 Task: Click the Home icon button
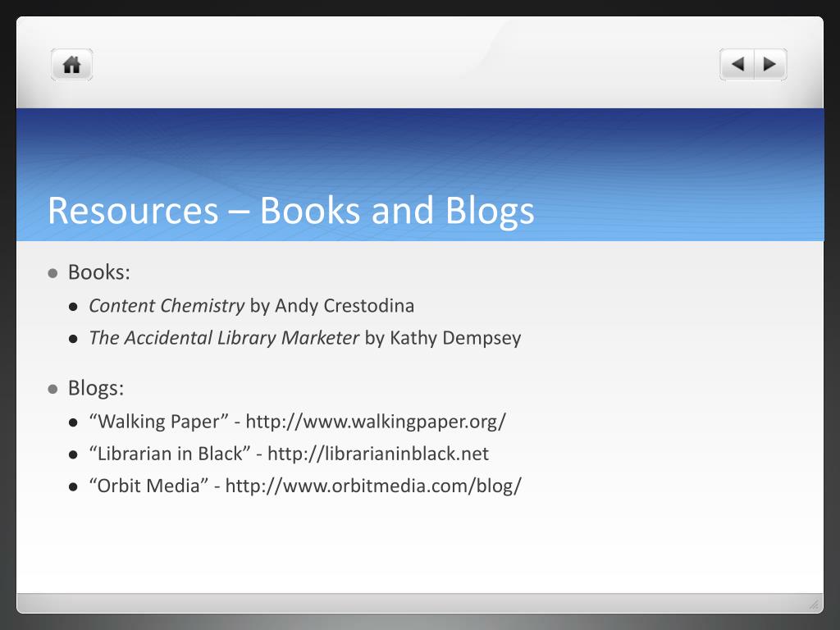pyautogui.click(x=72, y=65)
